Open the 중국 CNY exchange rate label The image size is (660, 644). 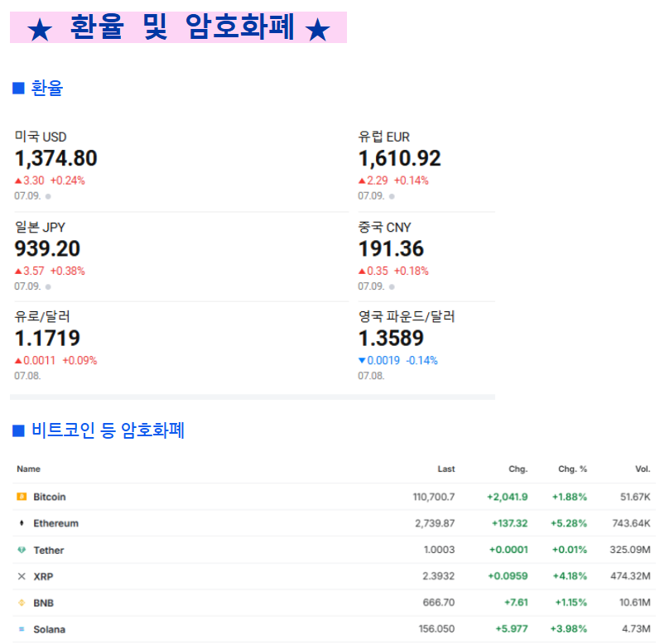click(x=384, y=227)
